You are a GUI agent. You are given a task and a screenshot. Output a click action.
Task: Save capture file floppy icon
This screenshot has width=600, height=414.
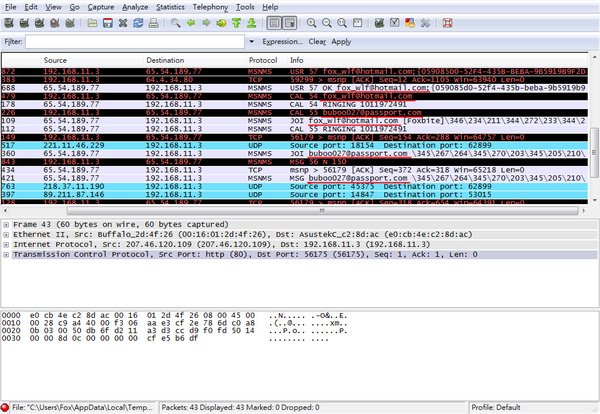click(108, 23)
